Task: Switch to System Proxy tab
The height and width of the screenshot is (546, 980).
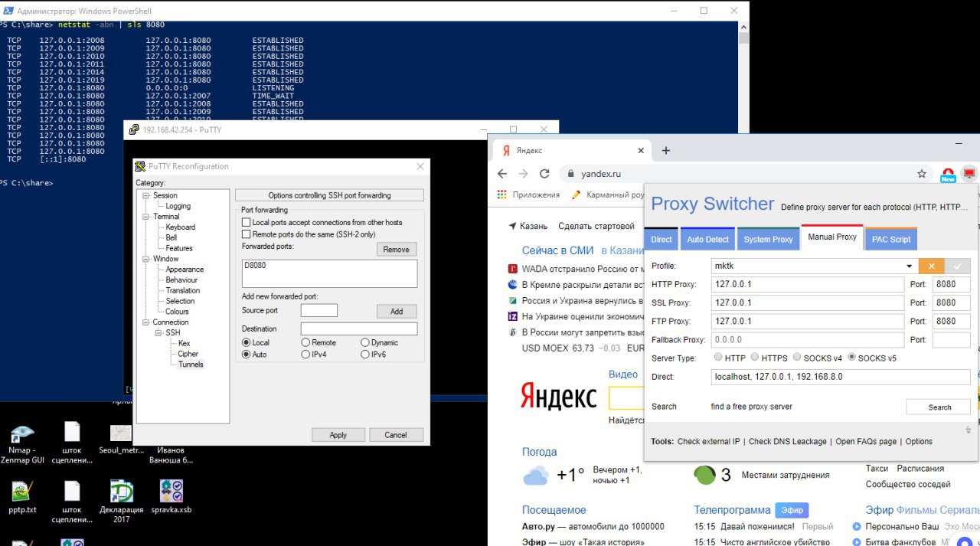Action: click(x=768, y=239)
